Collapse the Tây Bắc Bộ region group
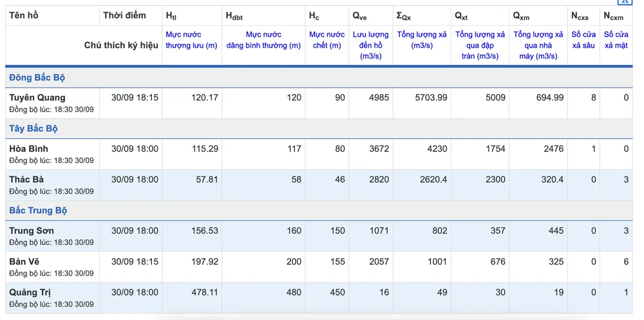Screen dimensions: 644x320 pyautogui.click(x=33, y=129)
